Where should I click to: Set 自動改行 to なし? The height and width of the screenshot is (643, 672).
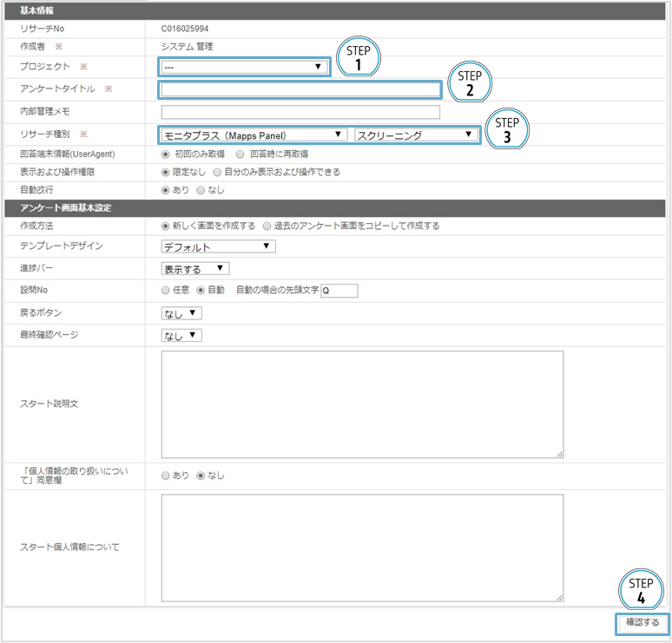[x=201, y=189]
